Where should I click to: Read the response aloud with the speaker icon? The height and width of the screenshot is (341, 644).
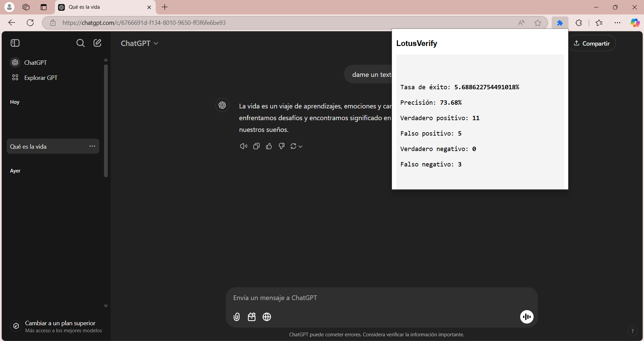click(x=244, y=146)
